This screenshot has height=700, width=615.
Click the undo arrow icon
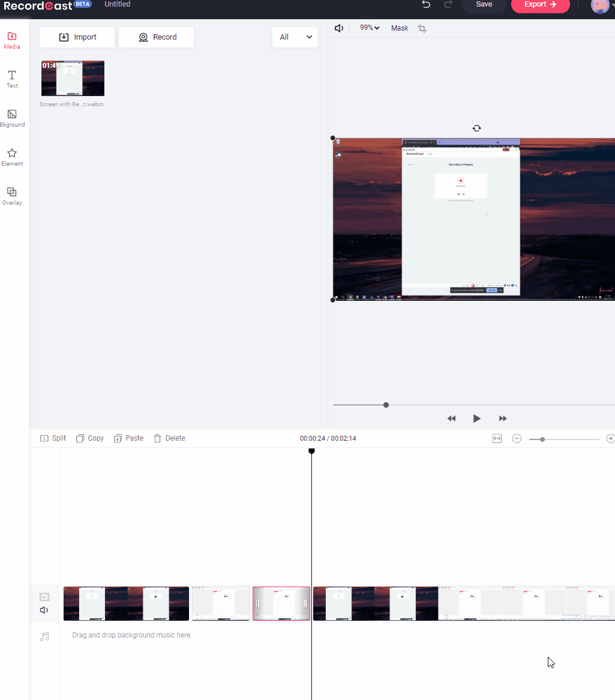pos(426,4)
